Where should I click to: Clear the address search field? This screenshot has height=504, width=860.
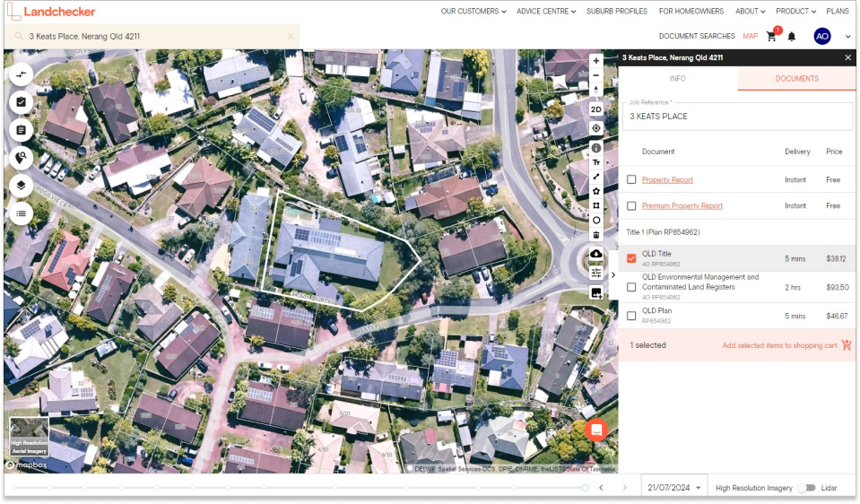pos(291,36)
